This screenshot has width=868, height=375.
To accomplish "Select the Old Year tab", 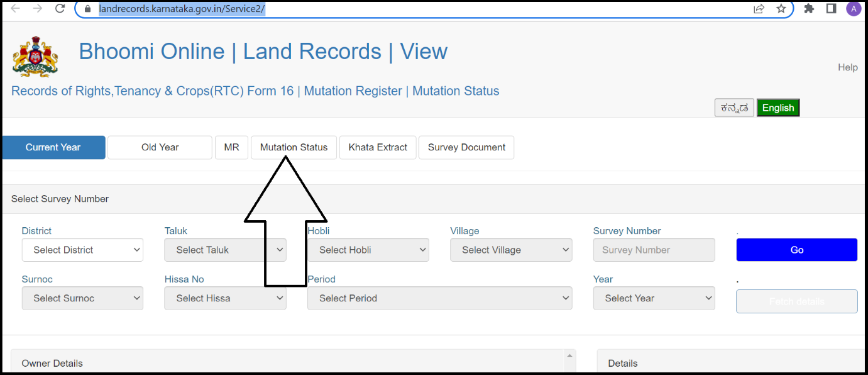I will coord(160,147).
